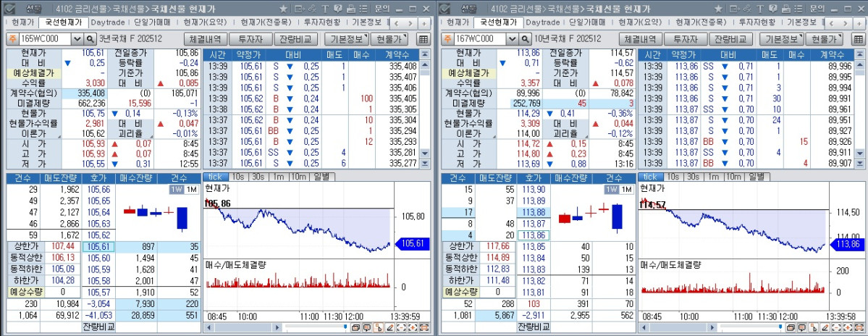Image resolution: width=868 pixels, height=336 pixels.
Task: Open list menu icon in left window title bar
Action: [x=363, y=9]
